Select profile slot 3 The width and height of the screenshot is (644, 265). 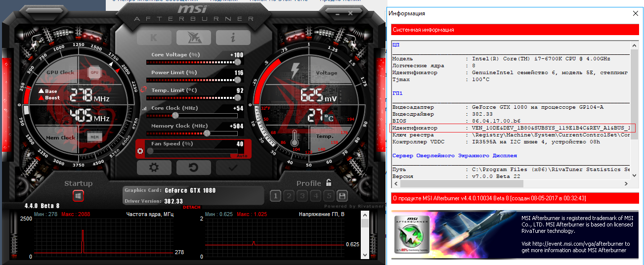coord(302,196)
